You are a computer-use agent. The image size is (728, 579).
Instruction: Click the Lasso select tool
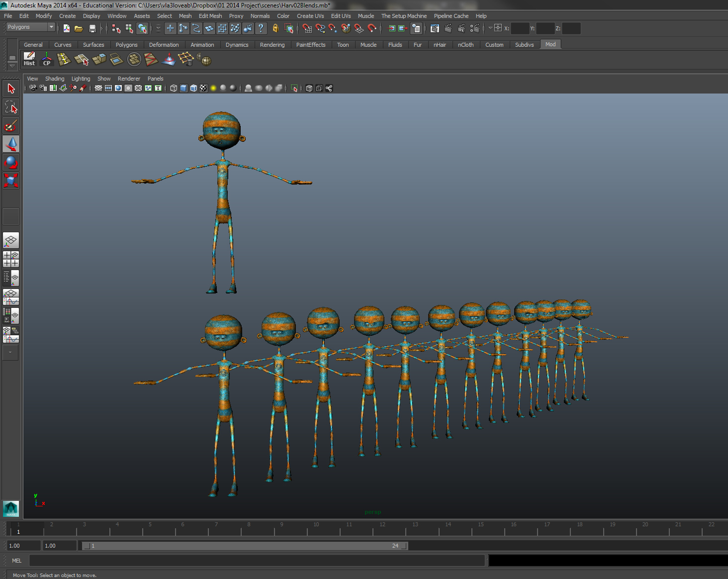(x=11, y=107)
